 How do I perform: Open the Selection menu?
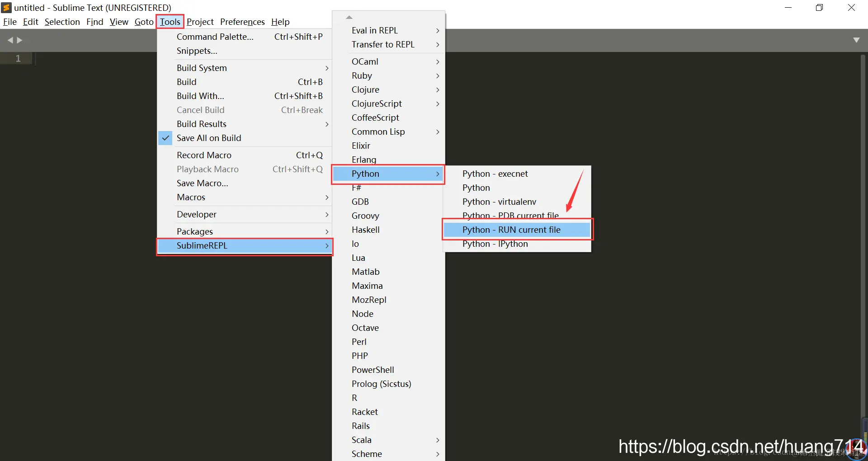[x=62, y=22]
